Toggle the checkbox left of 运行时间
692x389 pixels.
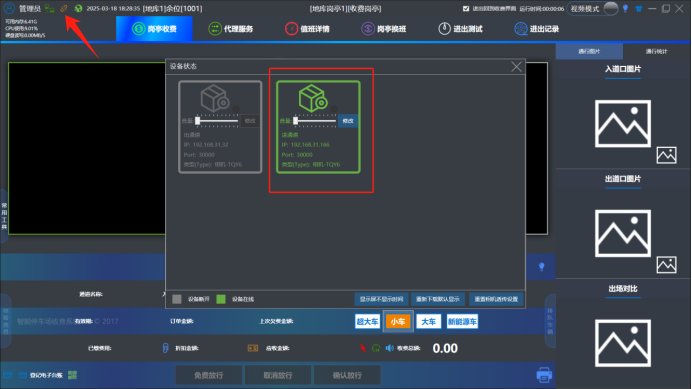[x=466, y=8]
